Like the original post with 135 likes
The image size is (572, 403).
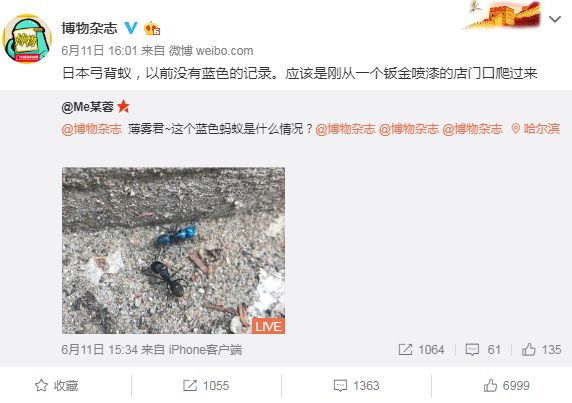coord(541,350)
